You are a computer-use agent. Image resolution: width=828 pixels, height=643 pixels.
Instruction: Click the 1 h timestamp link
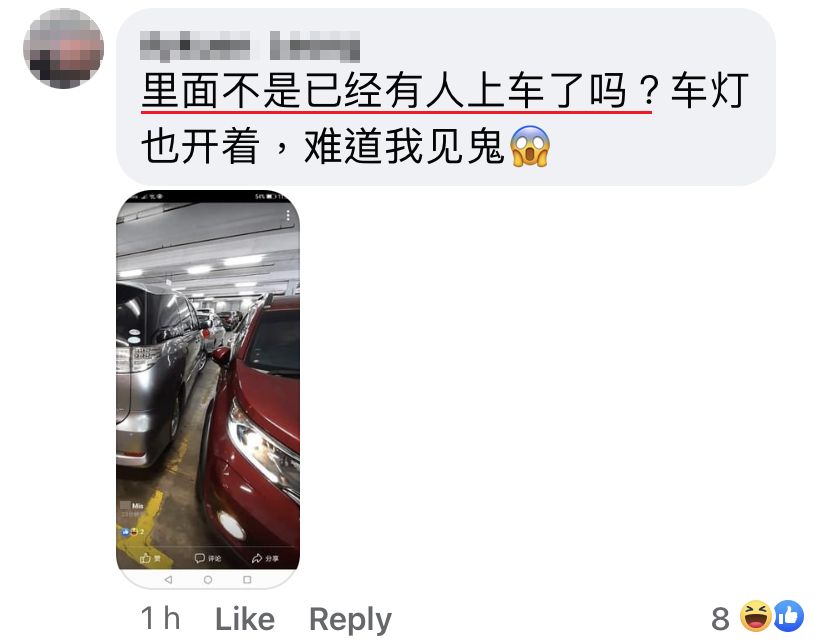(x=161, y=619)
